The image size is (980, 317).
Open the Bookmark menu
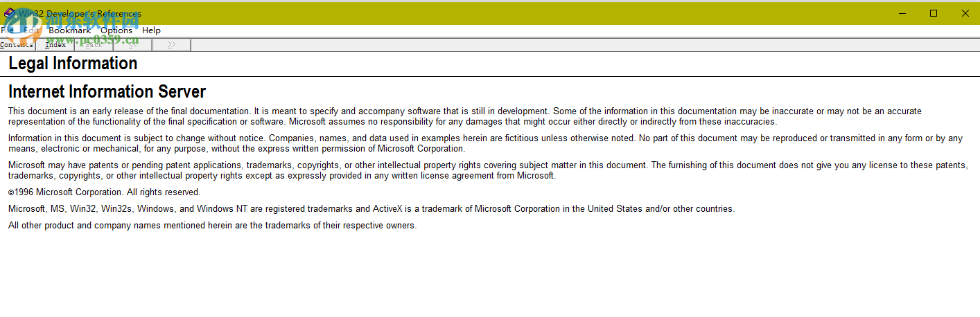(69, 30)
